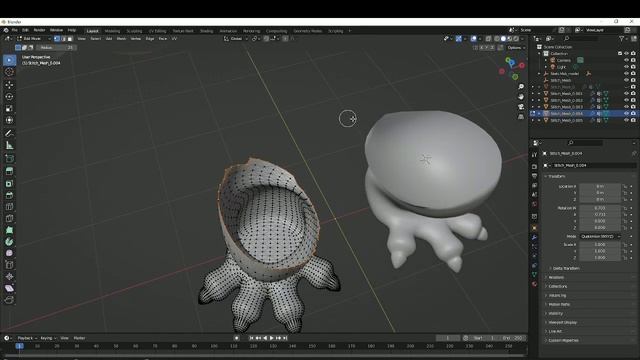Screen dimensions: 640x360
Task: Select the Annotate pencil tool
Action: tap(9, 133)
